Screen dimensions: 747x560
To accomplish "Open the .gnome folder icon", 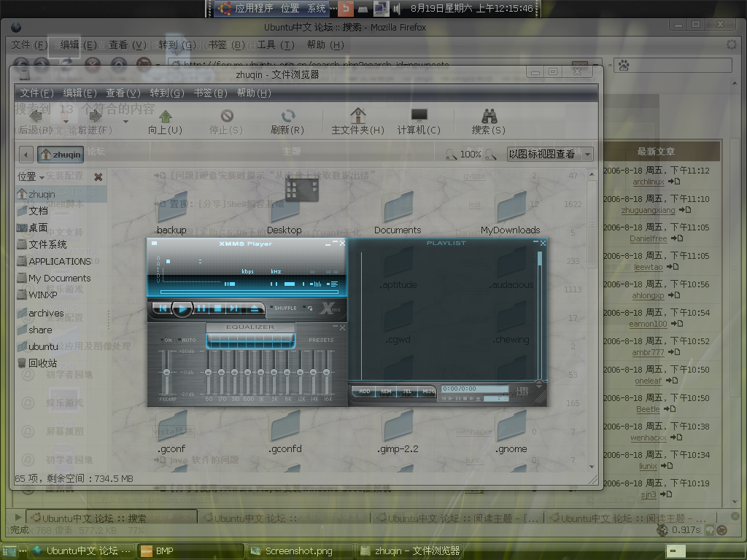I will [x=511, y=432].
